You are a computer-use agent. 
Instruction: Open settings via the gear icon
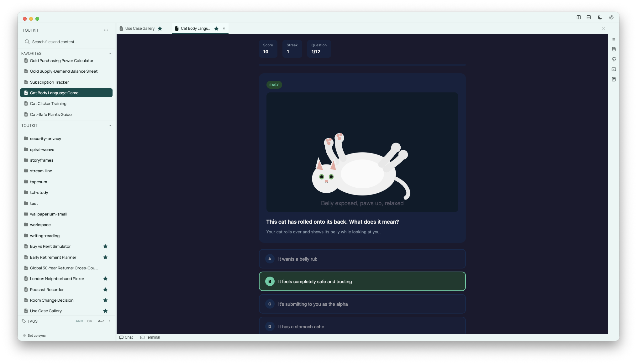pyautogui.click(x=611, y=17)
